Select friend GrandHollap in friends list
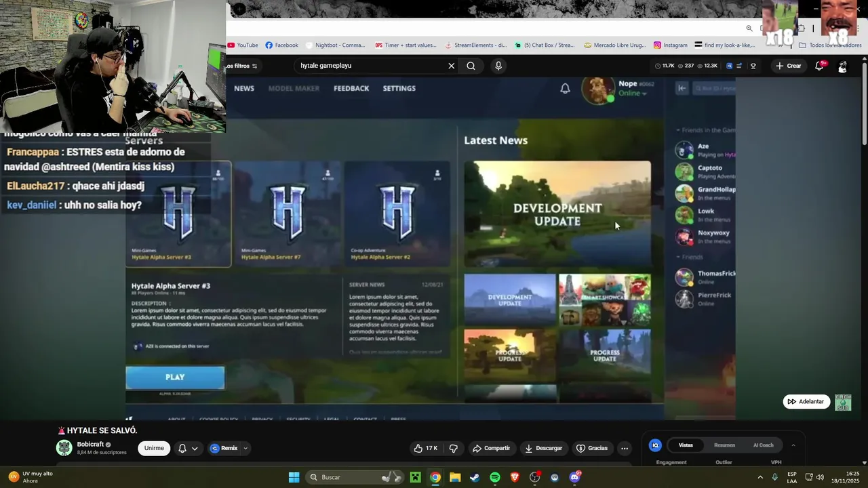The image size is (868, 488). pyautogui.click(x=705, y=193)
